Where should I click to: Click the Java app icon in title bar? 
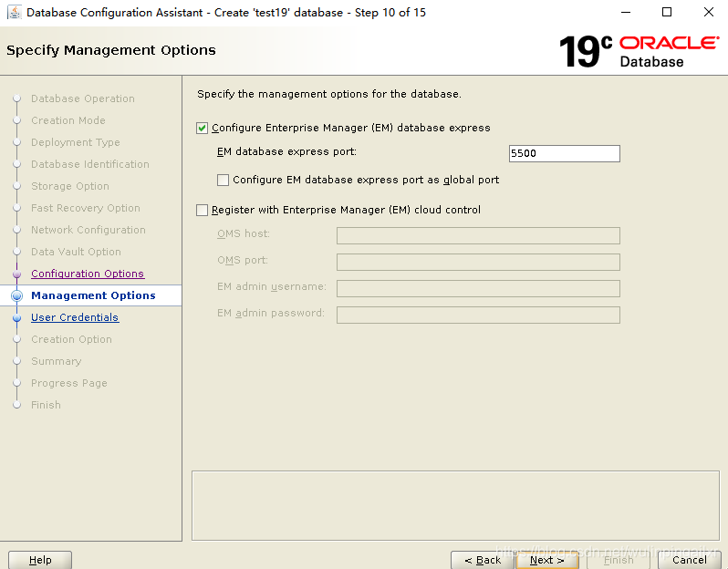point(14,13)
